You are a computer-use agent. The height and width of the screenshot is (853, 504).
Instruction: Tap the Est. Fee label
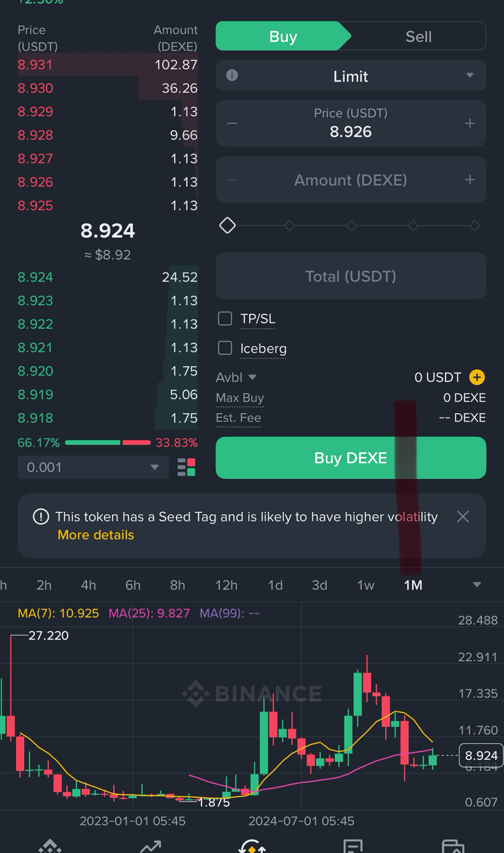pyautogui.click(x=239, y=418)
